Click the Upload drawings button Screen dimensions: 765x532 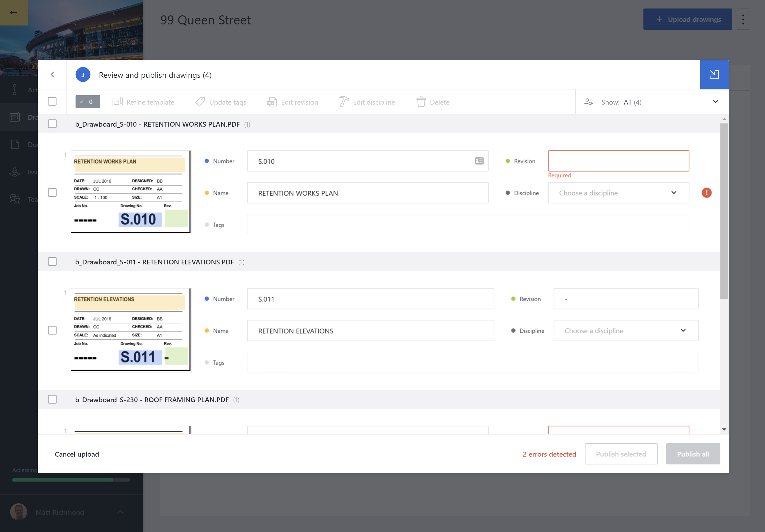click(688, 19)
